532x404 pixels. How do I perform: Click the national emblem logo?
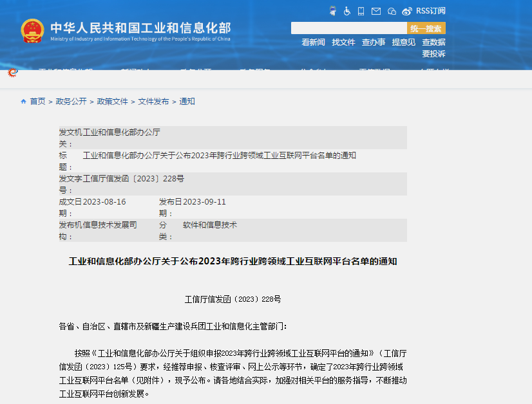tap(32, 31)
